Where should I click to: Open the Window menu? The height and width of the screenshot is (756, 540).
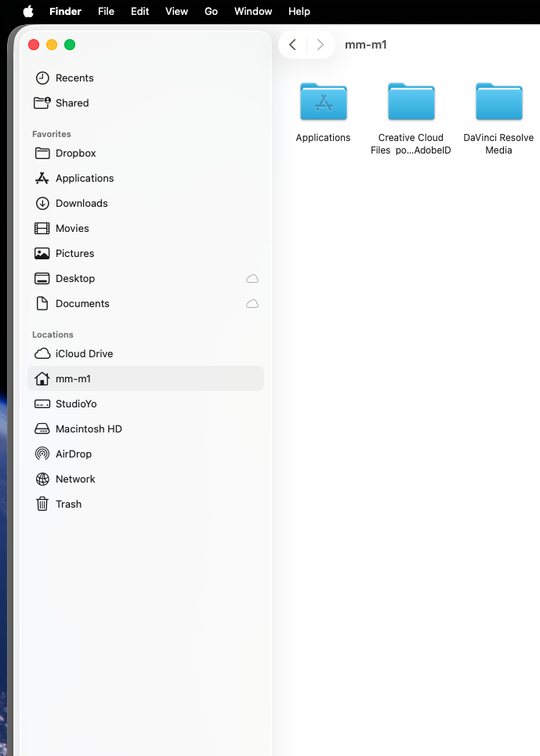(253, 11)
